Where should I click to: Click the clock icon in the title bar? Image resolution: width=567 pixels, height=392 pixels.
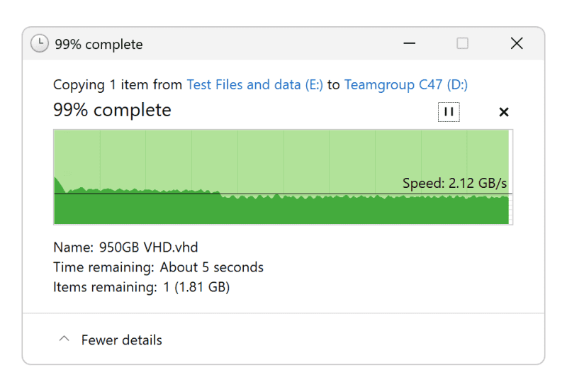pyautogui.click(x=40, y=44)
